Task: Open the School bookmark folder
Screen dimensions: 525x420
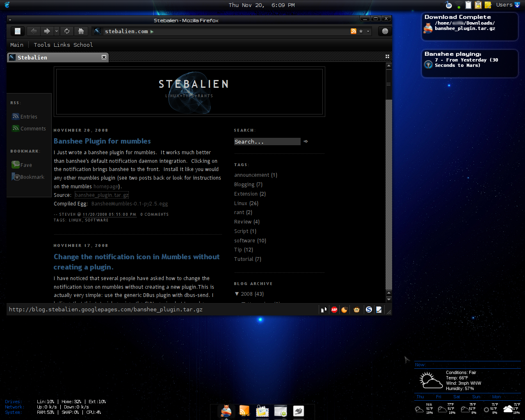Action: coord(83,45)
